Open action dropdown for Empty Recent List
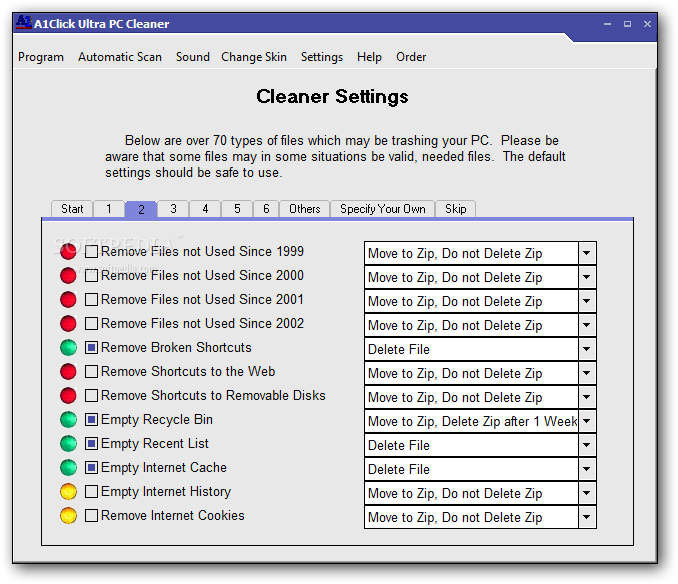Screen dimensions: 678x584 587,445
